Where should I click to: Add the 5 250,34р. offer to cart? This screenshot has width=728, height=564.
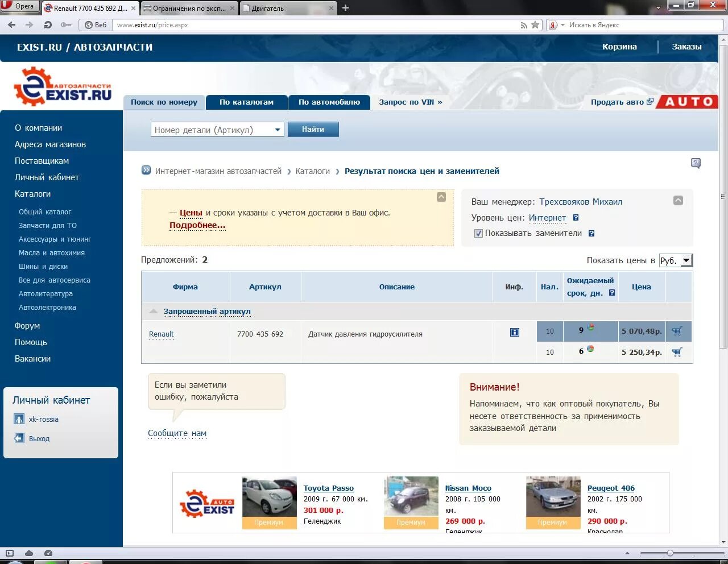pos(677,352)
